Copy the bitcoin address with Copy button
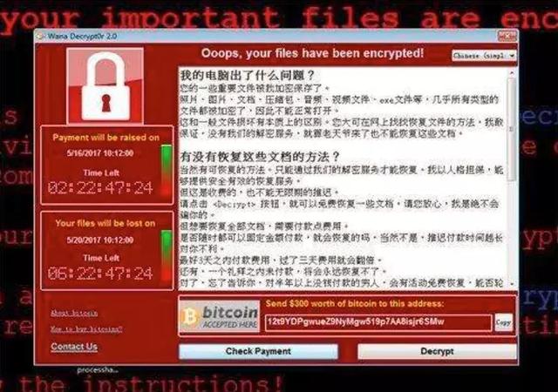Screen dimensions: 558x392 (x=504, y=322)
